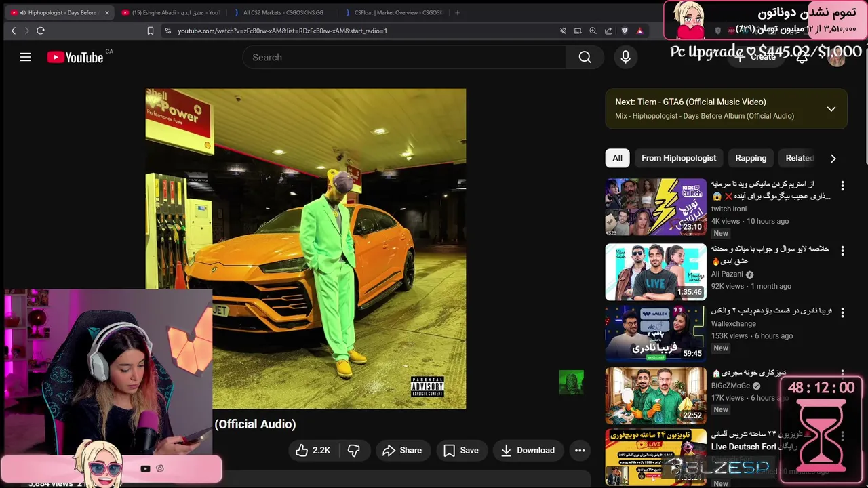This screenshot has width=868, height=488.
Task: Download the video
Action: (528, 450)
